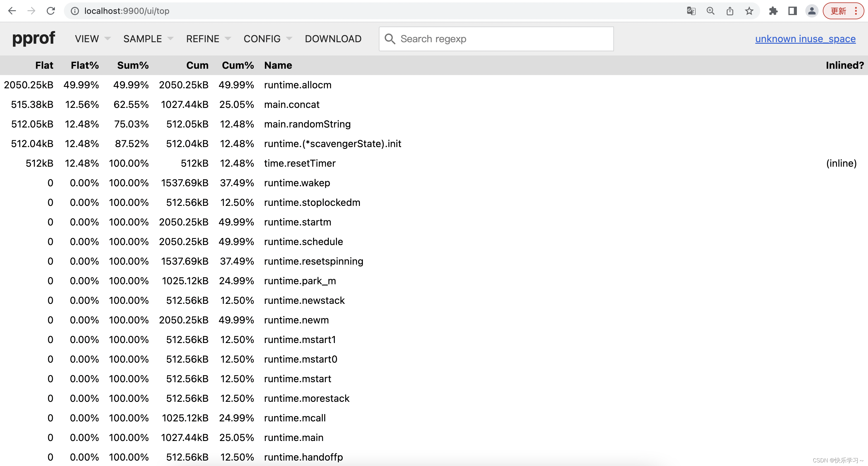Click the 1025.12kB Cum value for runtime.park_m
Viewport: 868px width, 466px height.
(185, 281)
